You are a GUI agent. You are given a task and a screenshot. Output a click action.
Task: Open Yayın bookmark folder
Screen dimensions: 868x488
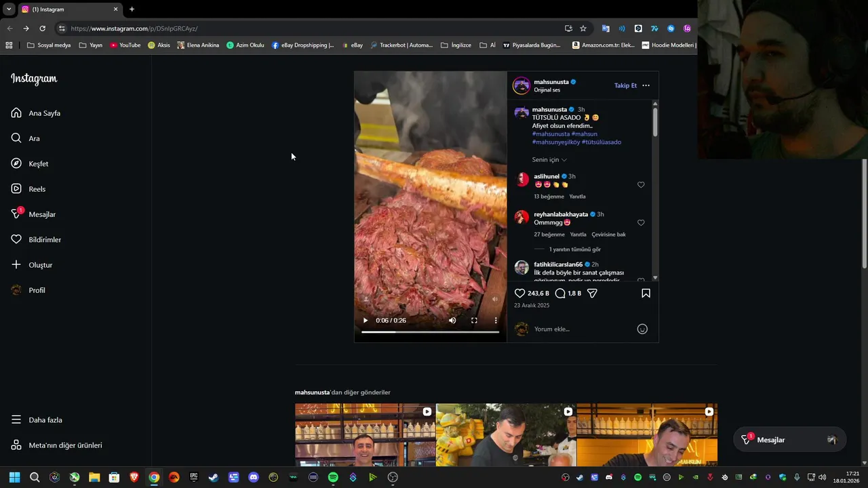coord(91,45)
